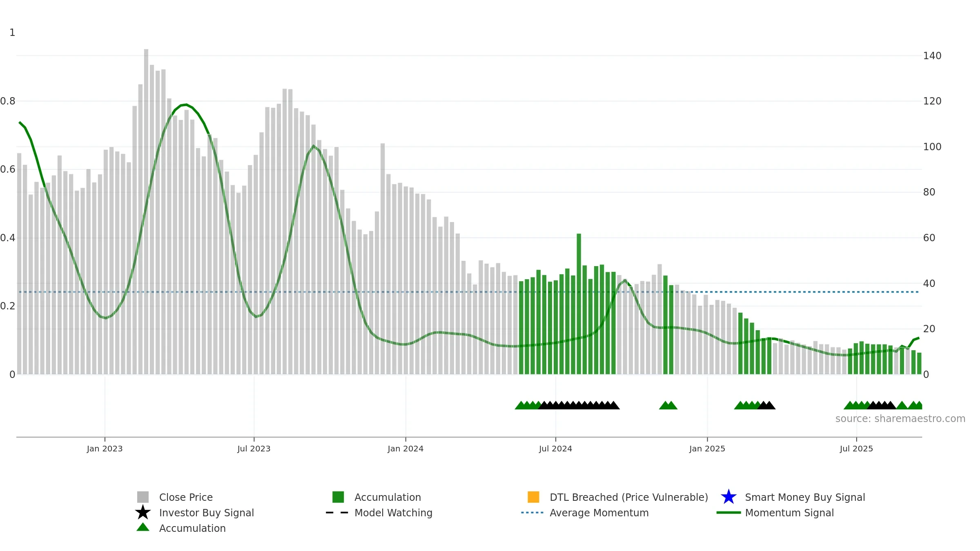
Task: Click the two green triangle markers near Nov 2024
Action: [668, 405]
